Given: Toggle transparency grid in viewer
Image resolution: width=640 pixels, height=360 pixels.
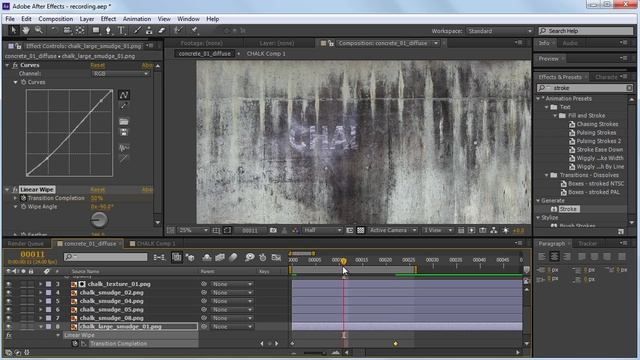Looking at the screenshot, I should (361, 231).
